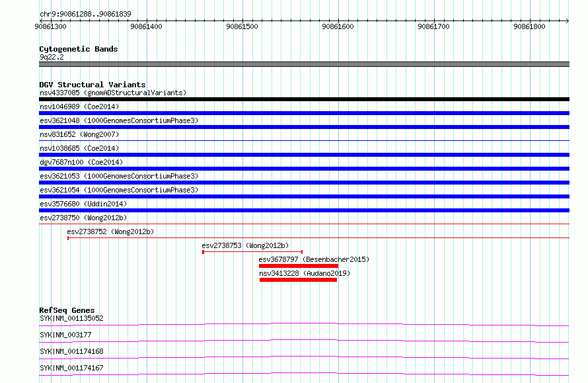Image resolution: width=588 pixels, height=383 pixels.
Task: Open variant esv2738753 (Wong2012b)
Action: [x=245, y=245]
